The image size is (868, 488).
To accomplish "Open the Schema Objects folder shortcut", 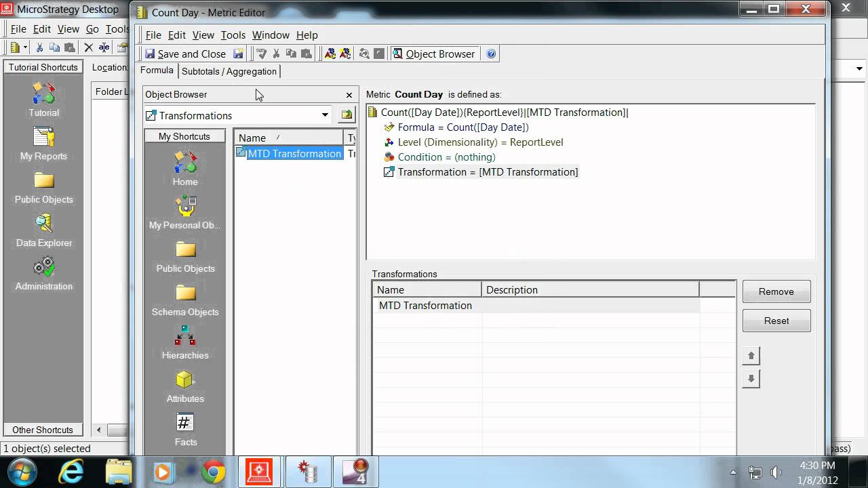I will point(185,300).
